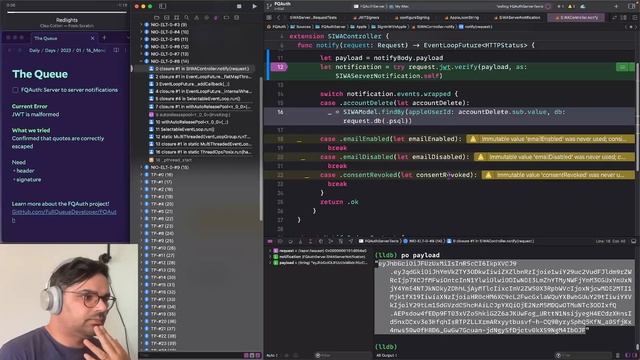
Task: Check the FQAuth Server notifications checkbox
Action: (15, 90)
